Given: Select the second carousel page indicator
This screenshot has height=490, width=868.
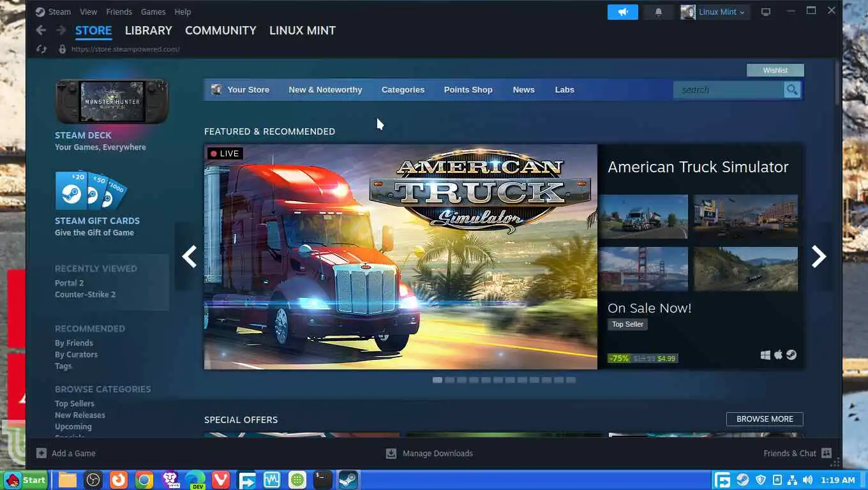Looking at the screenshot, I should (449, 380).
